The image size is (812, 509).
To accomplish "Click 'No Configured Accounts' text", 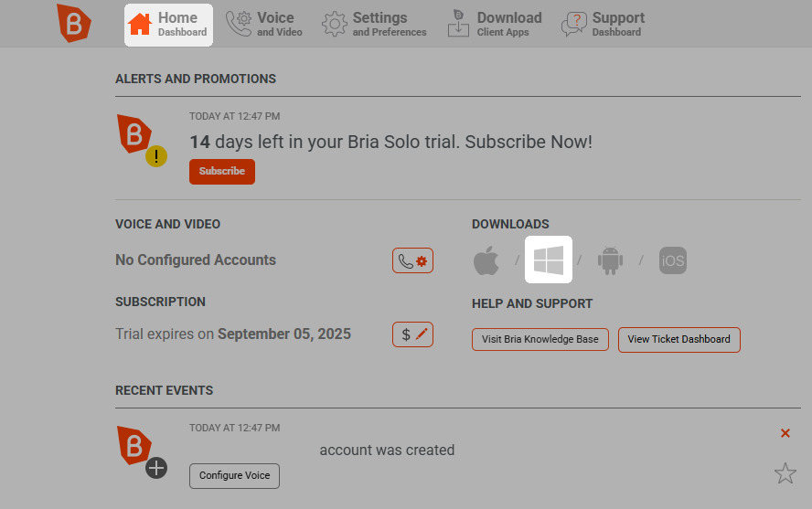I will click(196, 260).
